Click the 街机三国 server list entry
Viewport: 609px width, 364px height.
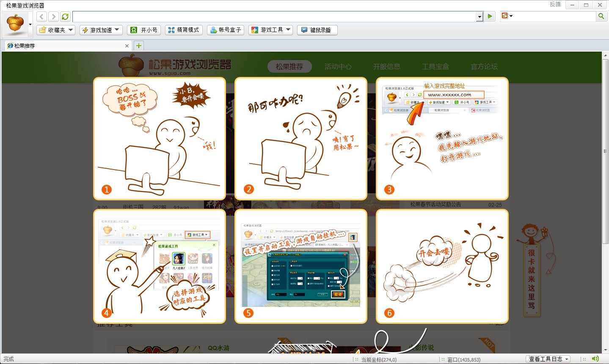click(x=133, y=207)
